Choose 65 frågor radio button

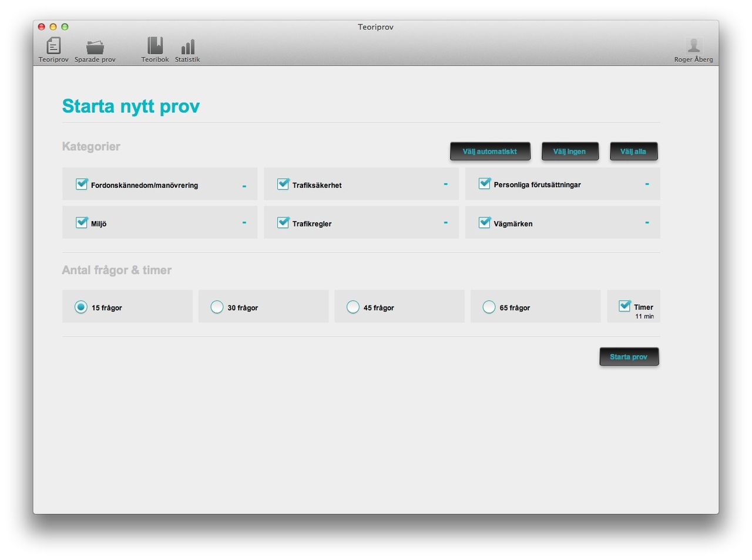click(489, 307)
